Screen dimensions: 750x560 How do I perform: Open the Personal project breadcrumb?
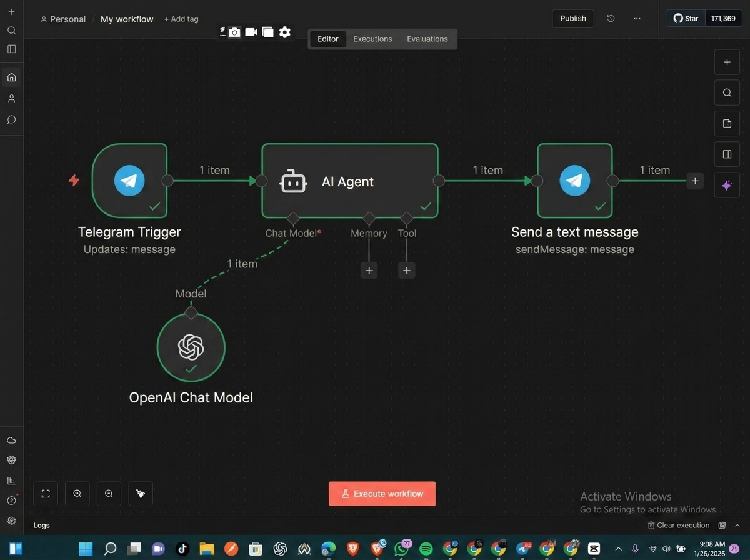(63, 19)
